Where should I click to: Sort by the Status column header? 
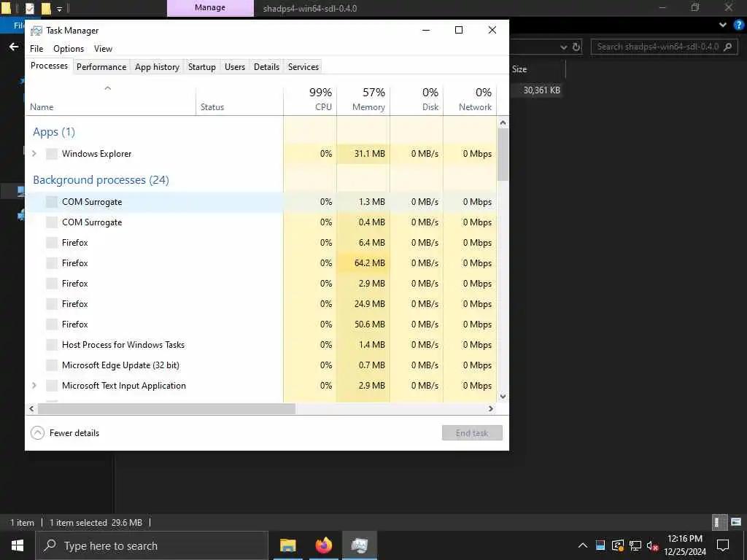239,99
